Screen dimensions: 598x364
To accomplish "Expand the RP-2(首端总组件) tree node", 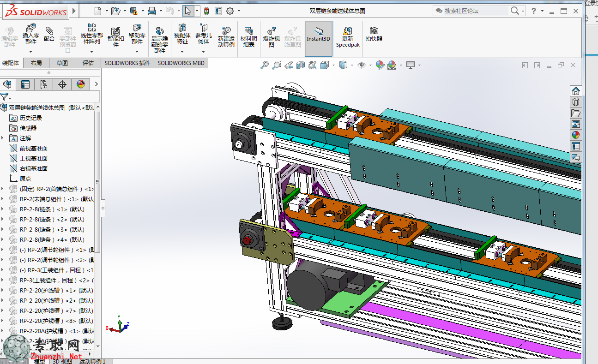I will (3, 189).
